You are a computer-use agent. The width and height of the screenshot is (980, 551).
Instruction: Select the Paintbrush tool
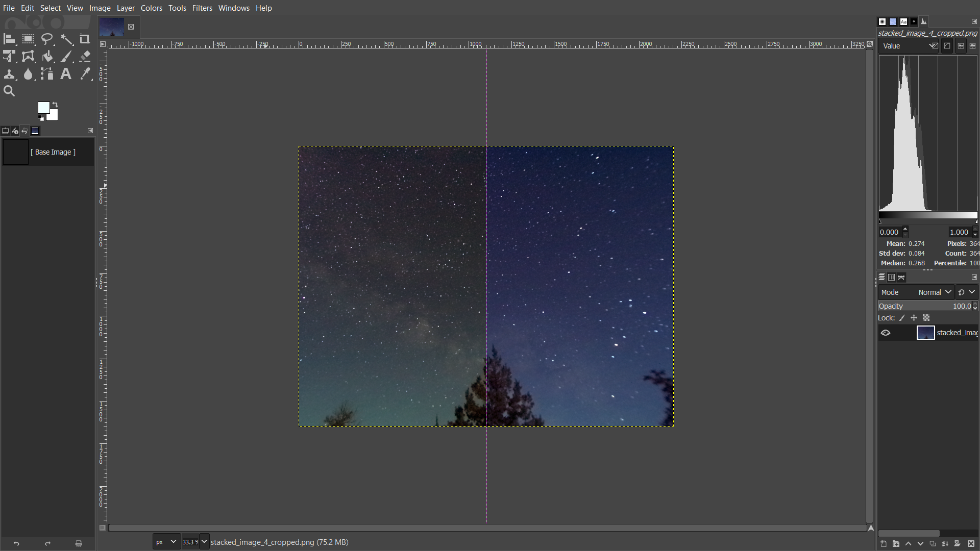(66, 57)
